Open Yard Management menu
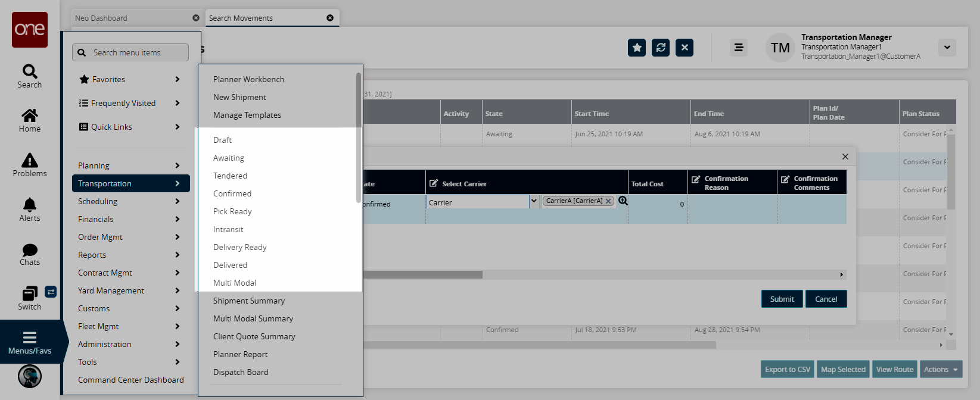This screenshot has width=980, height=400. (131, 290)
